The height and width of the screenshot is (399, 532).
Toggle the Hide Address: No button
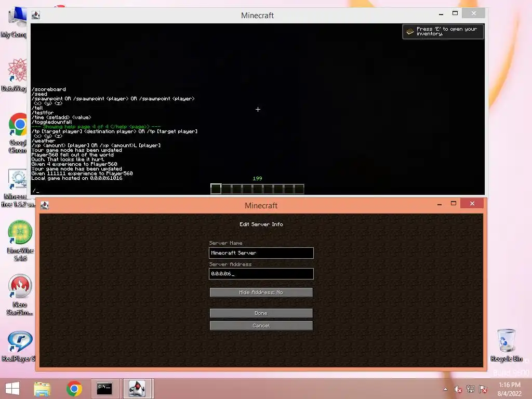261,292
